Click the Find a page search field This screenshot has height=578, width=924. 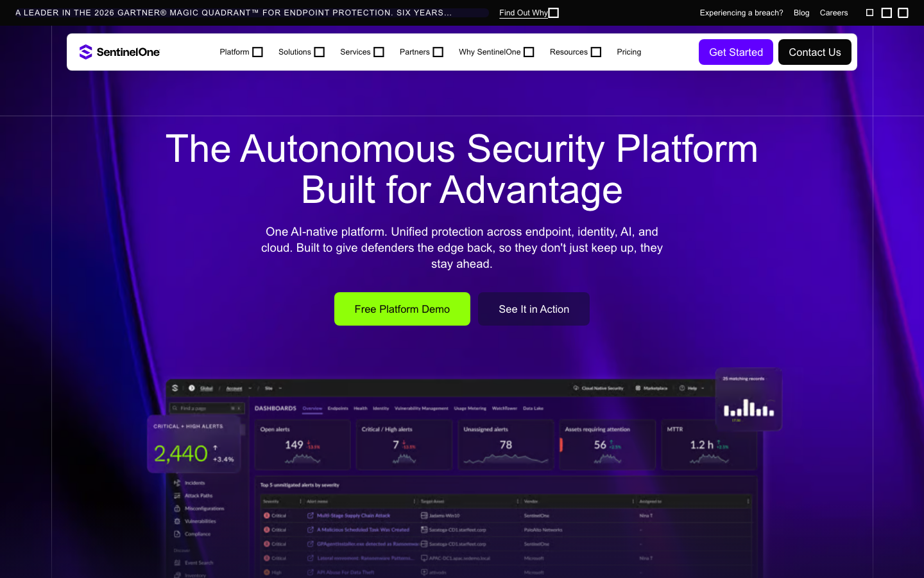[x=207, y=408]
